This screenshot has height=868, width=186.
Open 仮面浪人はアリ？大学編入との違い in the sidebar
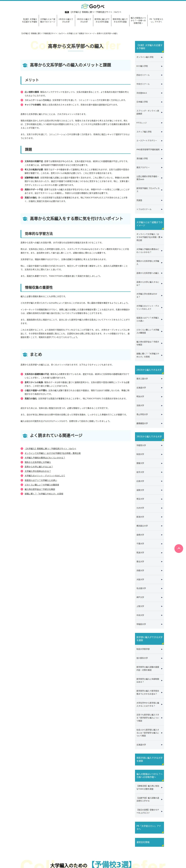click(149, 319)
